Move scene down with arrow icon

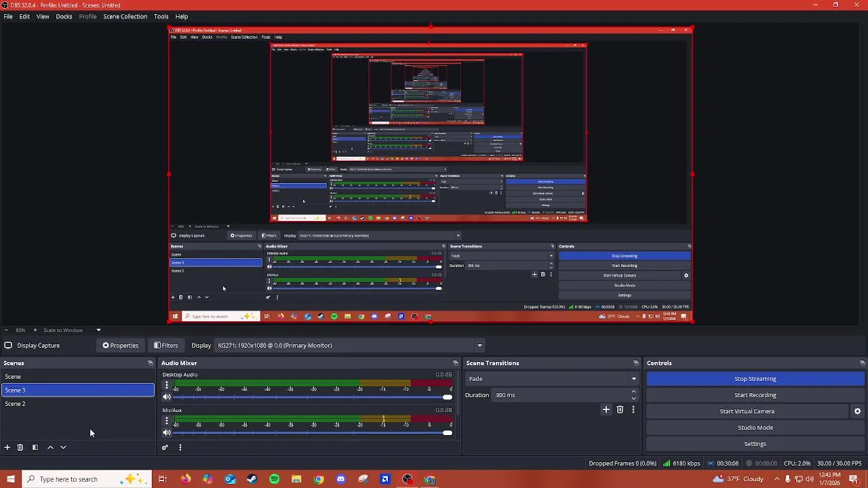click(x=63, y=447)
